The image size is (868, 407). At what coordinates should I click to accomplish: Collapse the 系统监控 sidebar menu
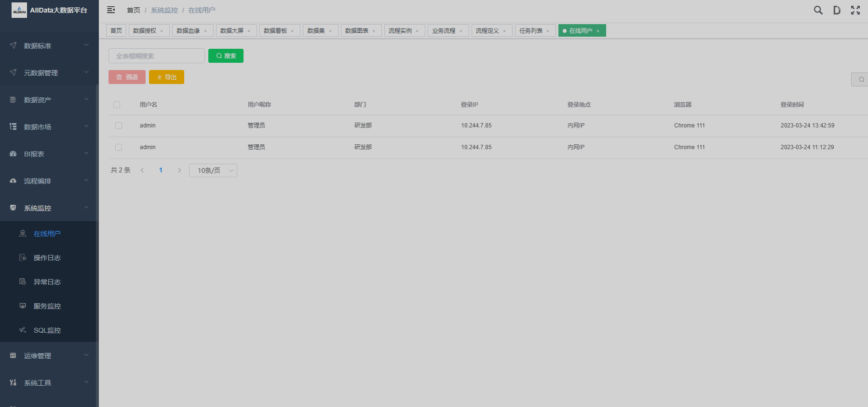click(48, 208)
